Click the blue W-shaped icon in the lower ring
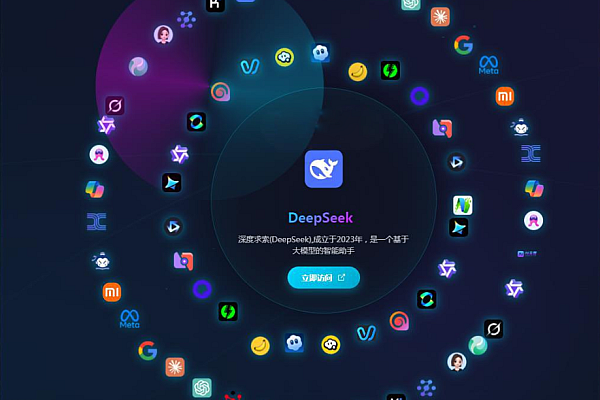 [366, 333]
